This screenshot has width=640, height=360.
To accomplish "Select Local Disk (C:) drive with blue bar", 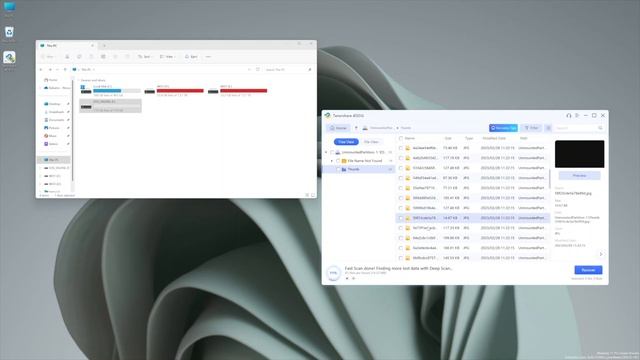I will click(x=111, y=91).
